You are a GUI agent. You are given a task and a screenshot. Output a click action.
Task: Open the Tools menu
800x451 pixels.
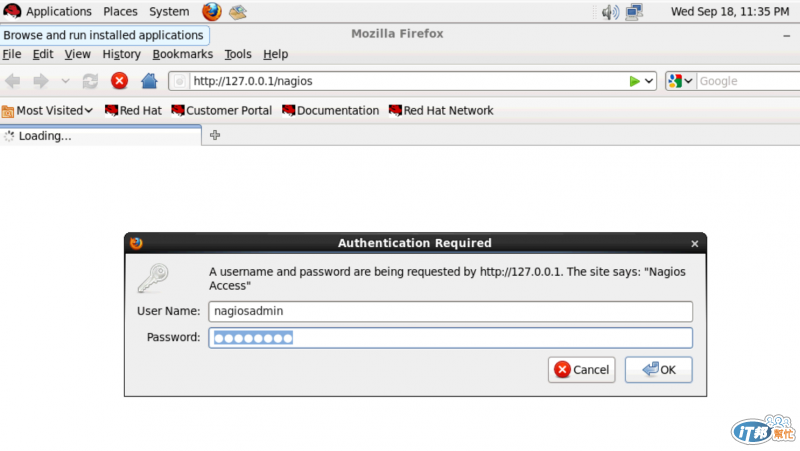(238, 54)
